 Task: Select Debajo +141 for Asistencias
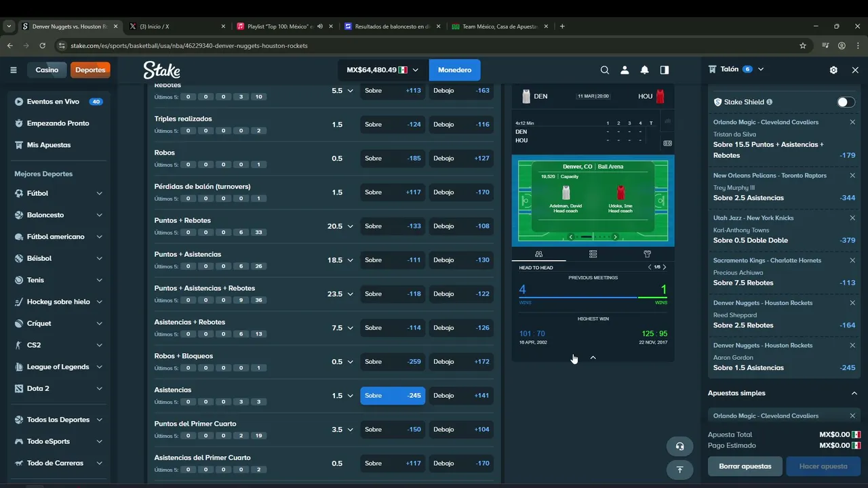[461, 396]
